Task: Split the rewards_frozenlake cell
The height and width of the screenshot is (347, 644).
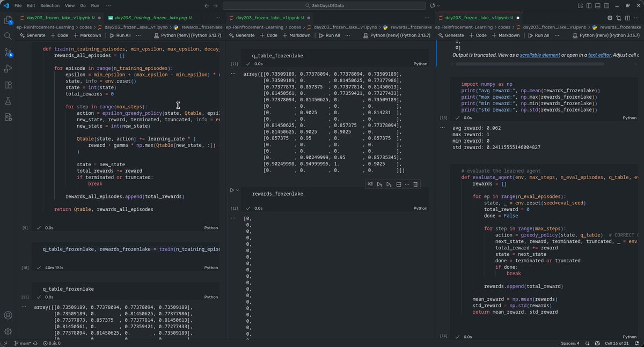Action: tap(399, 184)
